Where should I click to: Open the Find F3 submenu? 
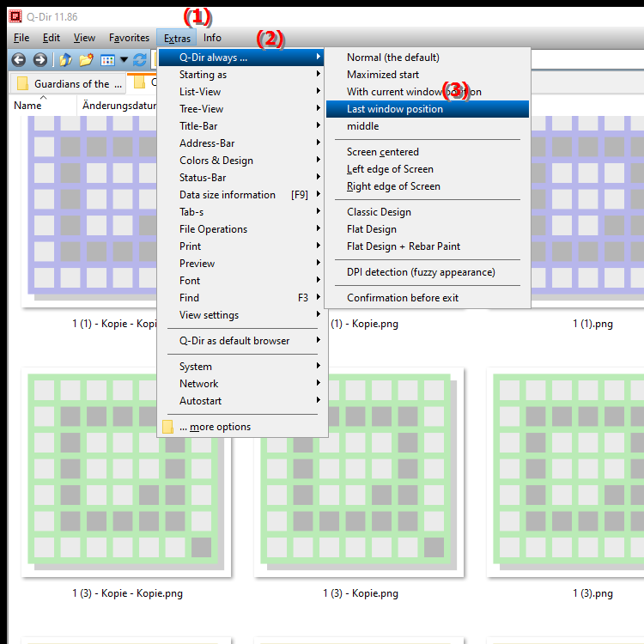[x=241, y=298]
